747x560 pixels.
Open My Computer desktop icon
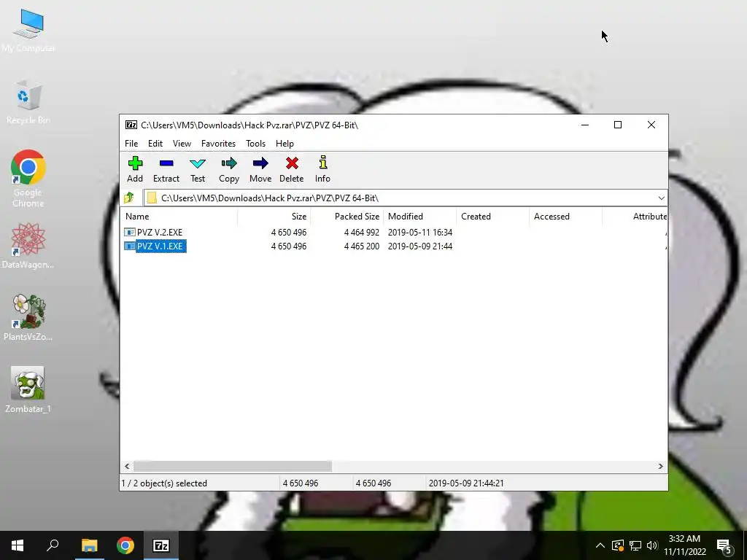(28, 30)
